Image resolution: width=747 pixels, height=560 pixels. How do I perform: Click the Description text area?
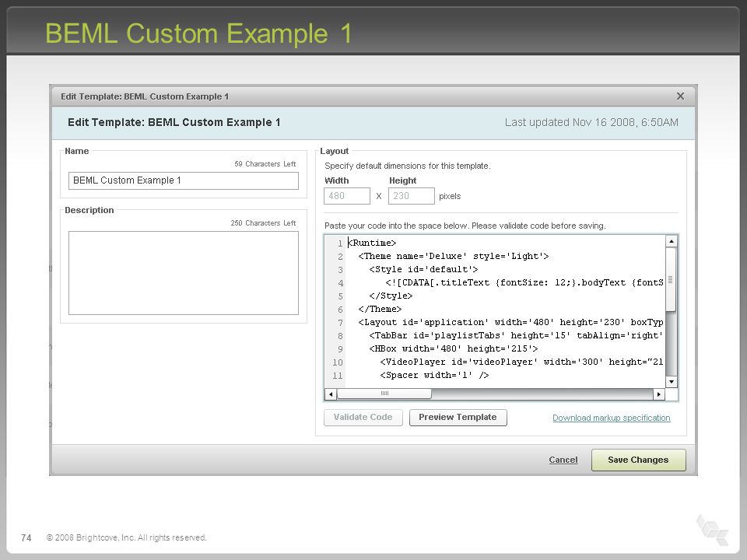184,273
